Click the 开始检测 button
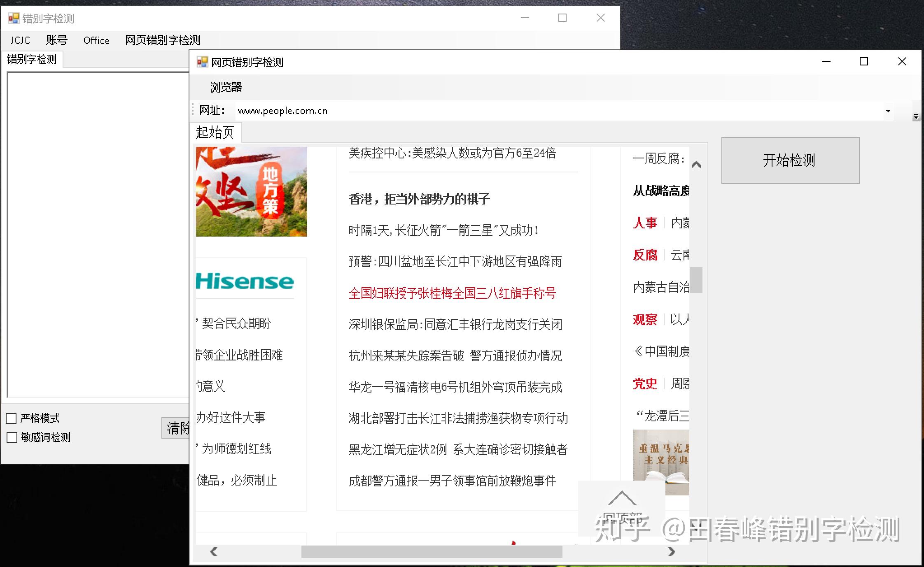Screen dimensions: 924x567 pos(790,160)
